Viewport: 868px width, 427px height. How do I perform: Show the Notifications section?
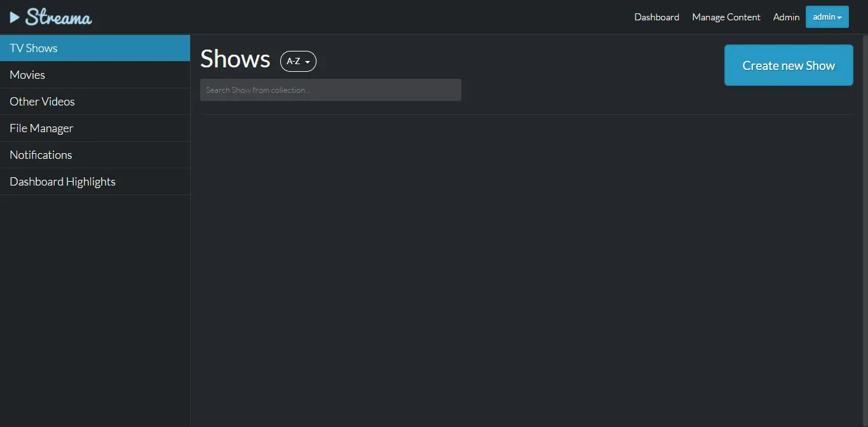click(x=95, y=155)
